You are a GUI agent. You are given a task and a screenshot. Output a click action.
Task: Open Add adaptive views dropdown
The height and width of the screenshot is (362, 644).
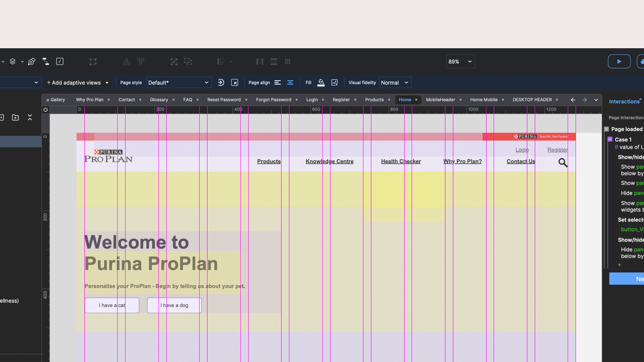pyautogui.click(x=78, y=82)
